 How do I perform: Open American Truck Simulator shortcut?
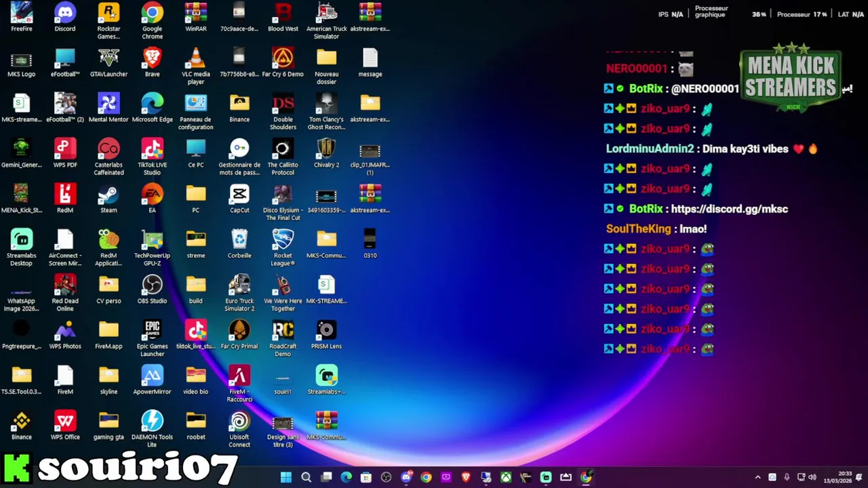[x=326, y=21]
